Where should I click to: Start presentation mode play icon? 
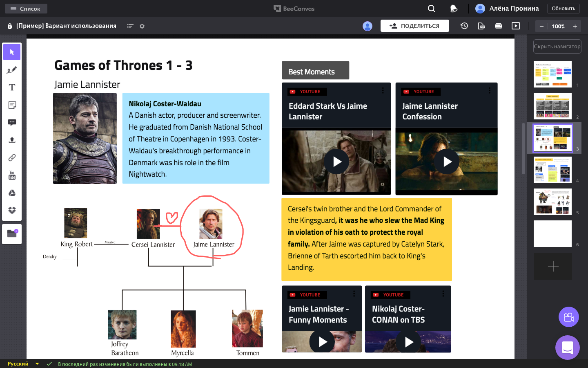pyautogui.click(x=516, y=26)
